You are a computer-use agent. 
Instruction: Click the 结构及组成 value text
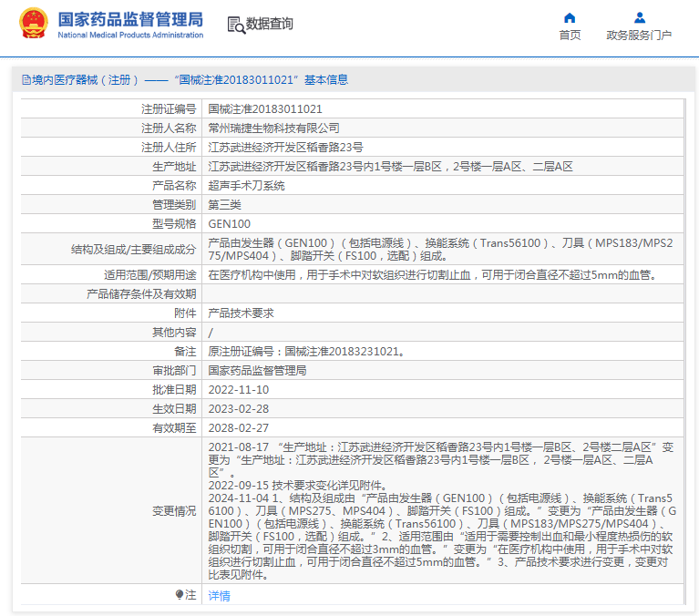click(440, 250)
